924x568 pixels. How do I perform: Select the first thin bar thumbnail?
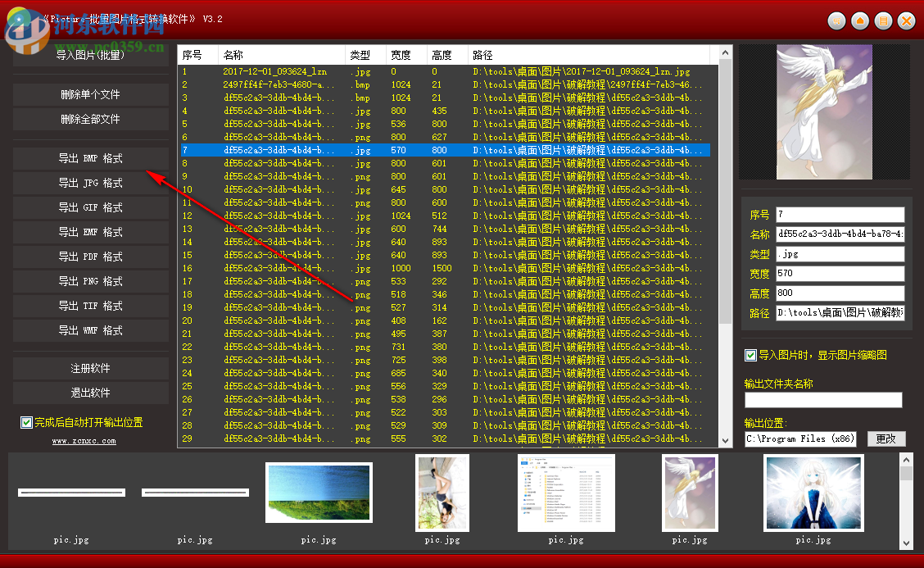(71, 493)
